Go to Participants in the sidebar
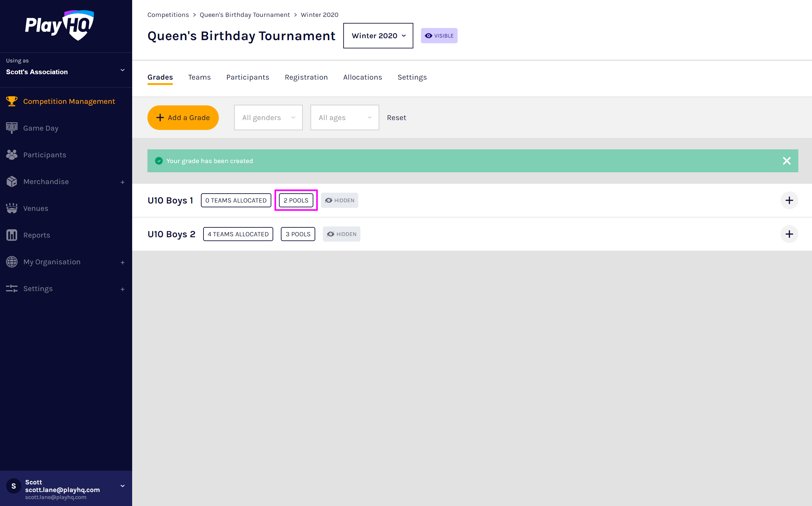The height and width of the screenshot is (506, 812). pyautogui.click(x=45, y=155)
